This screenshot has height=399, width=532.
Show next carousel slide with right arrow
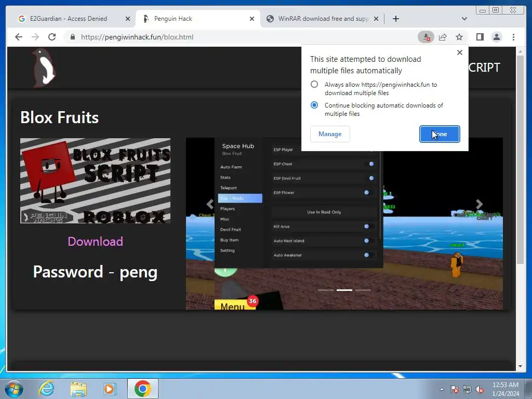479,204
